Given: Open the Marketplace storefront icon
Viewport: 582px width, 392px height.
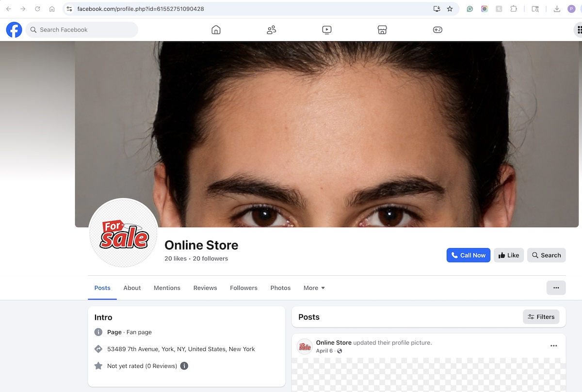Looking at the screenshot, I should 382,30.
